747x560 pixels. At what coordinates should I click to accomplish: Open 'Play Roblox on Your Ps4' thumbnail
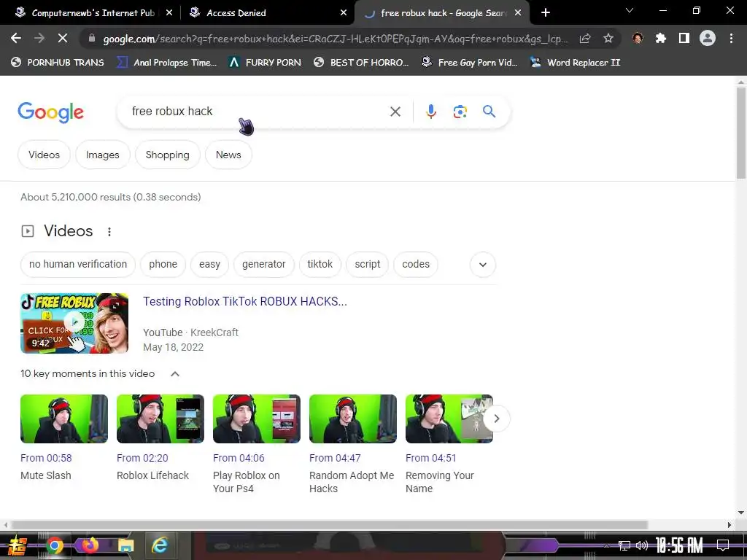(256, 419)
